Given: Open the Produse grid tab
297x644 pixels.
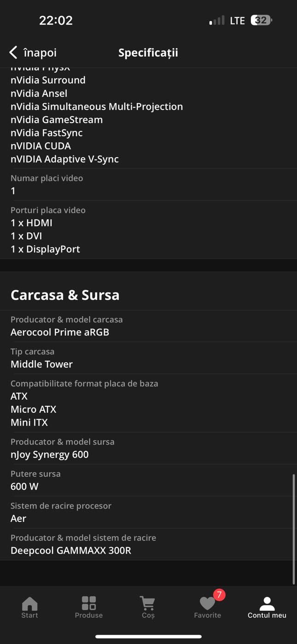Looking at the screenshot, I should pos(89,608).
